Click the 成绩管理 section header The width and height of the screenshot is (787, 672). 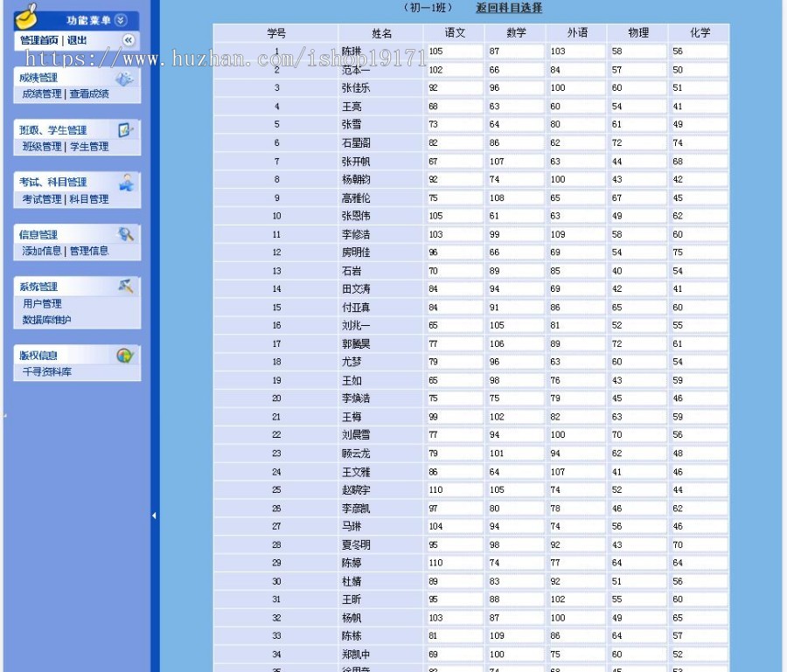77,78
